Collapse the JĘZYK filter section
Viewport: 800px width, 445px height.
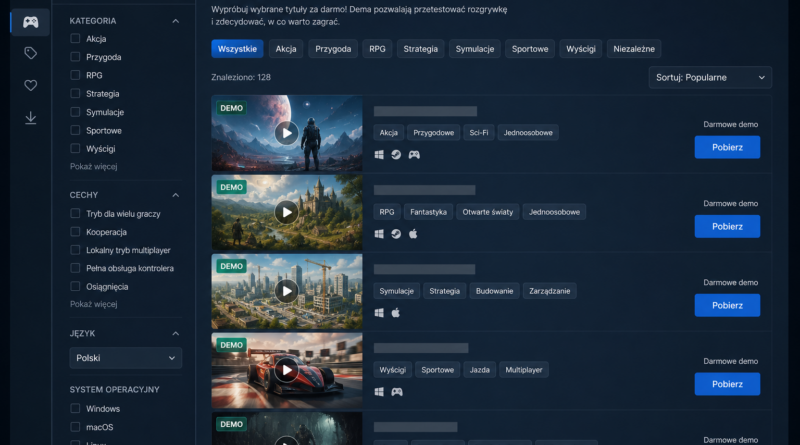[176, 333]
